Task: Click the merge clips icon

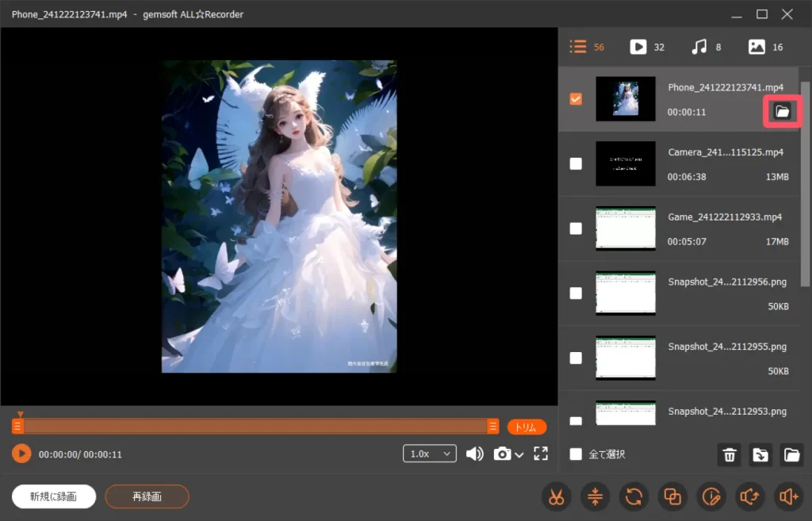Action: tap(672, 497)
